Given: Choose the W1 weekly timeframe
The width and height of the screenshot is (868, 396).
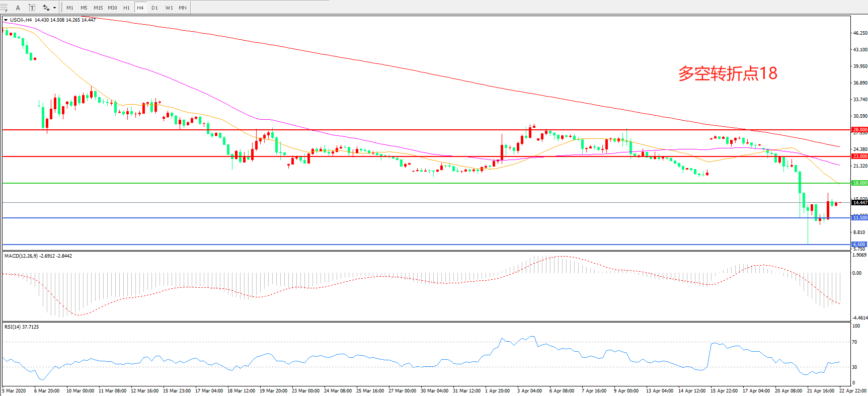Looking at the screenshot, I should pos(169,8).
